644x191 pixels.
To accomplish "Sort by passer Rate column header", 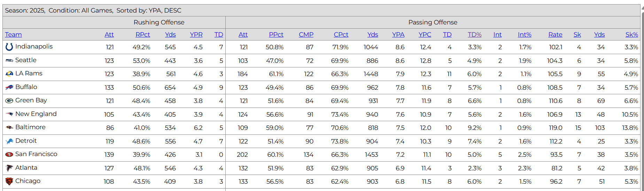I will pos(555,35).
